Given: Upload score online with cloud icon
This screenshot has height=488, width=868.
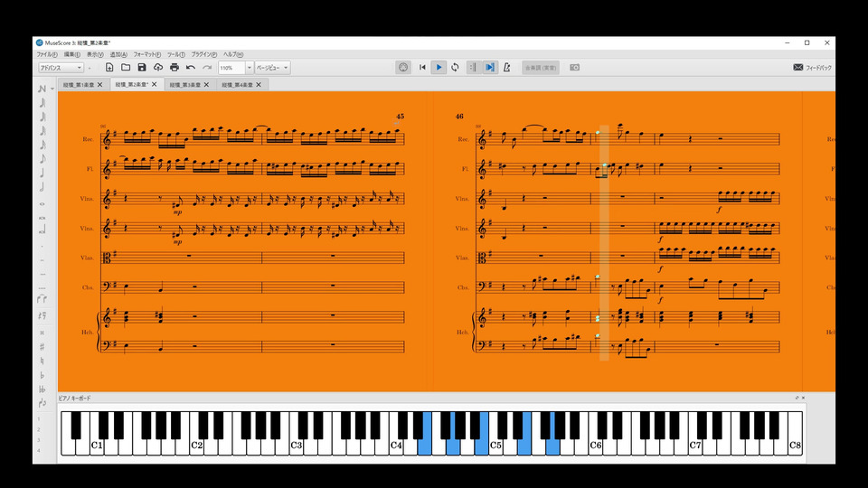Looking at the screenshot, I should pyautogui.click(x=158, y=68).
